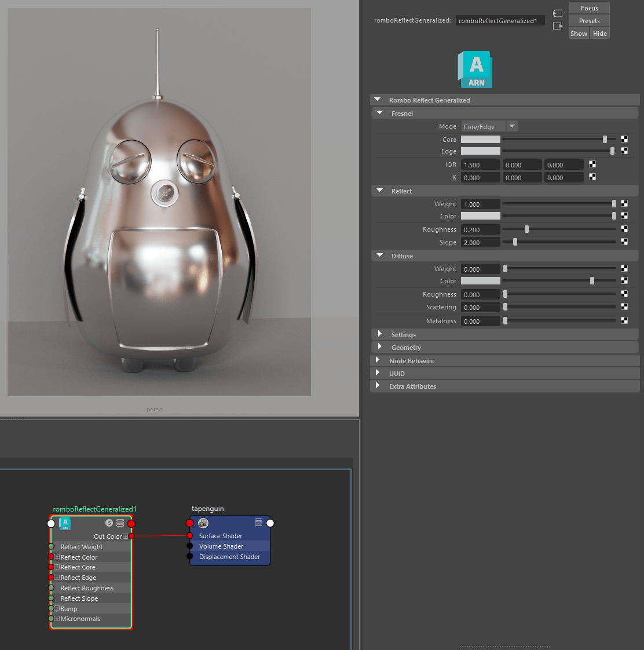Click the show-input-connections arrow icon near Focus
Viewport: 644px width, 650px height.
tap(557, 13)
